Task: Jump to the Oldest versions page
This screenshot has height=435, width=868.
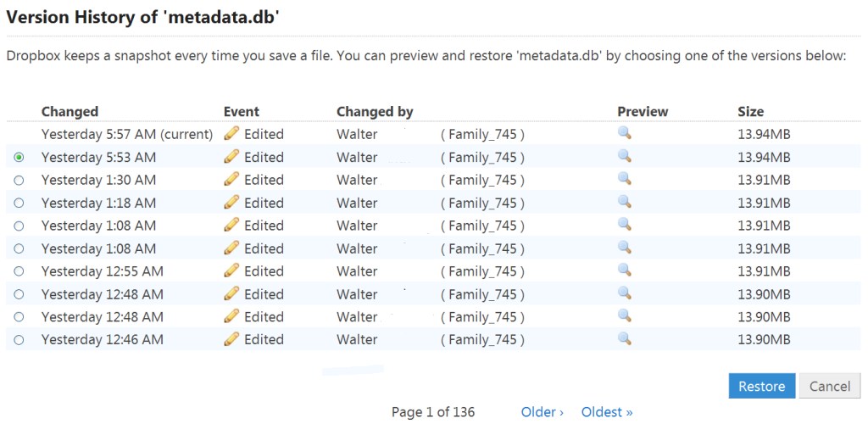Action: click(607, 412)
